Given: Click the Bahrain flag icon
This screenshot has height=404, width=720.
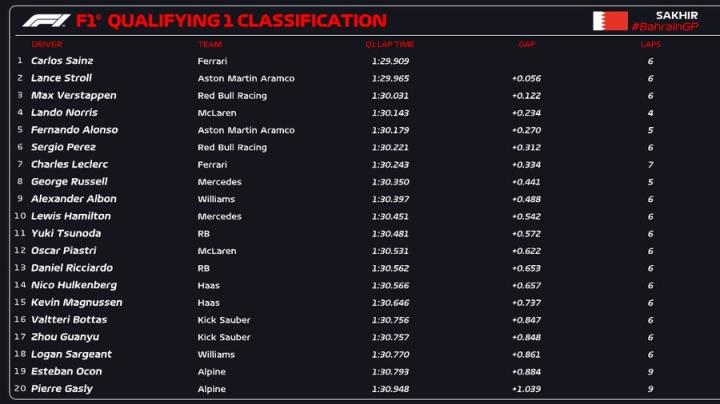Looking at the screenshot, I should [610, 21].
